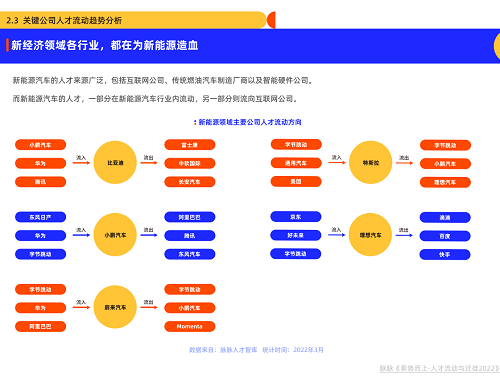Click 华为 pill flowing into 比亚迪
Screen dimensions: 500x377
(x=40, y=163)
